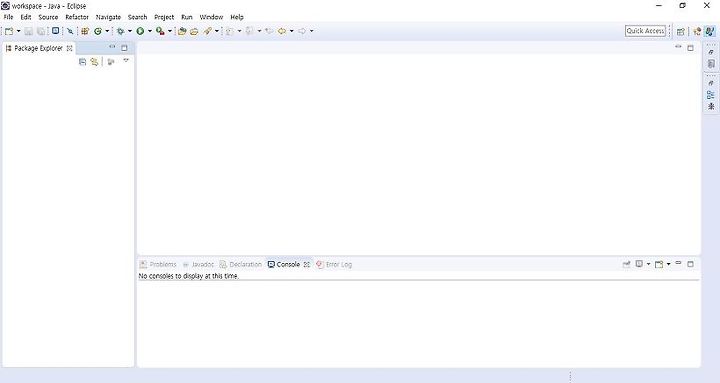Click the New Java Class icon

[98, 31]
